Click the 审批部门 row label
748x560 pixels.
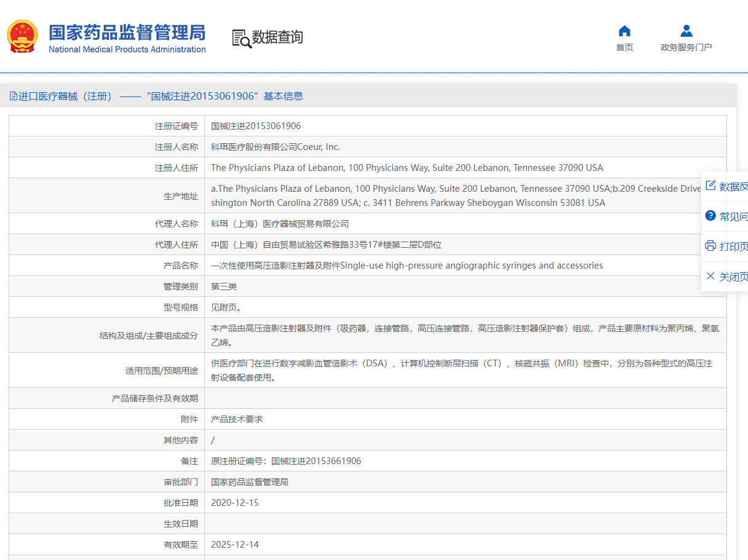click(x=181, y=482)
